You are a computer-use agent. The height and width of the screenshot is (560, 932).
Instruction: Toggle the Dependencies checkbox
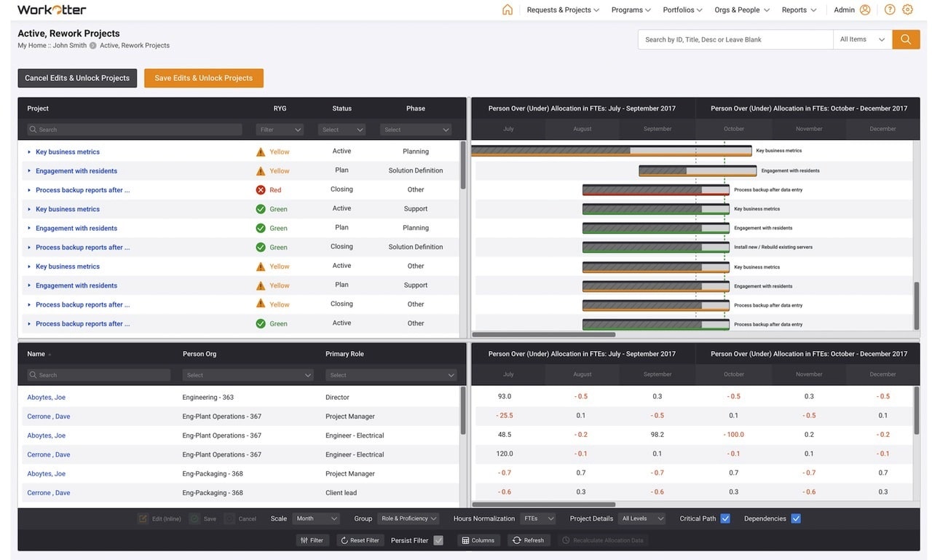[x=796, y=518]
